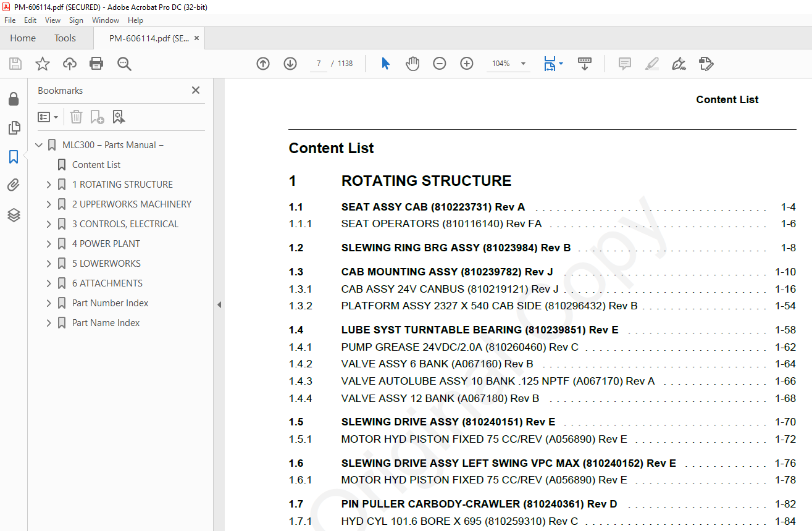
Task: Select the Content List bookmark
Action: tap(96, 165)
